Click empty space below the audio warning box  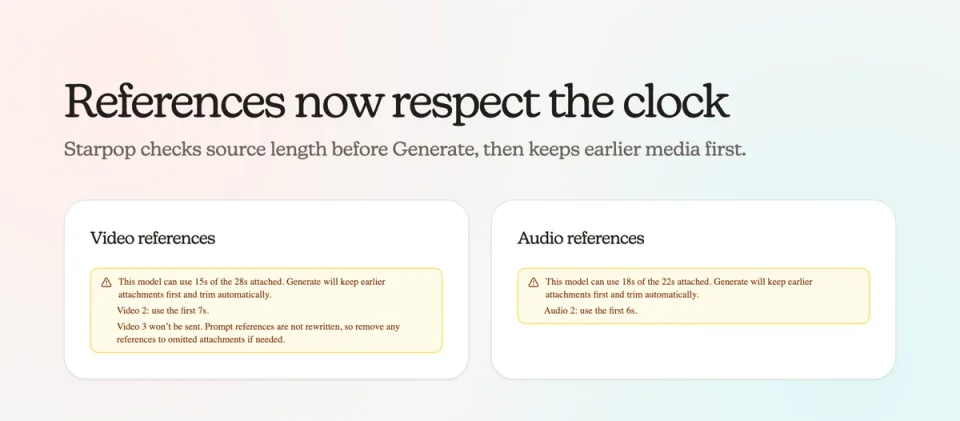tap(693, 350)
